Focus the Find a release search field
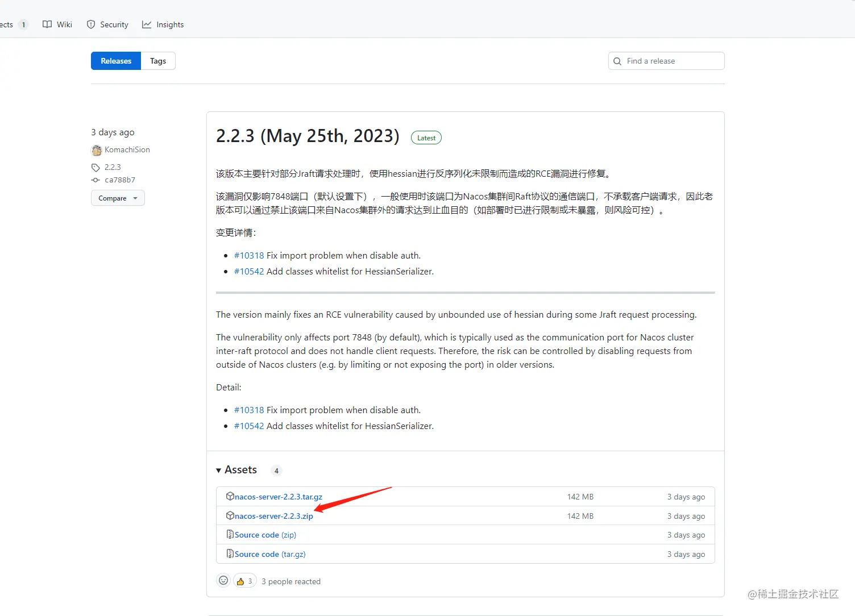This screenshot has width=855, height=616. pos(666,61)
